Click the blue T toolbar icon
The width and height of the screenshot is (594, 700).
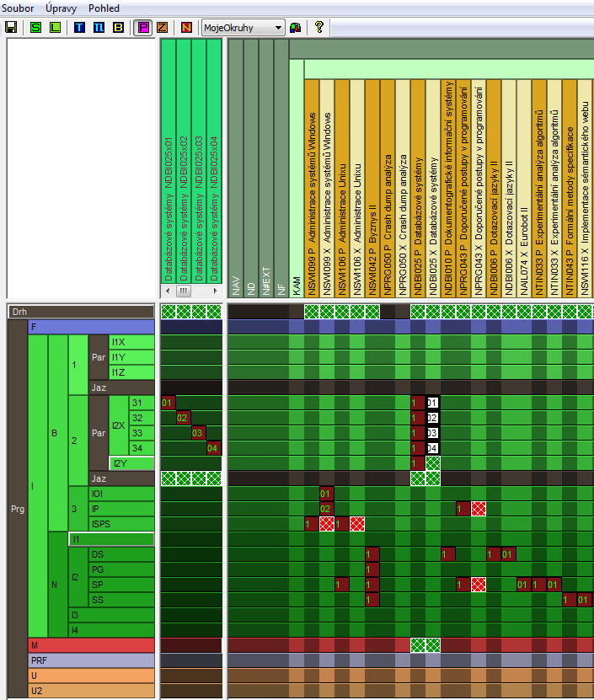tap(79, 27)
